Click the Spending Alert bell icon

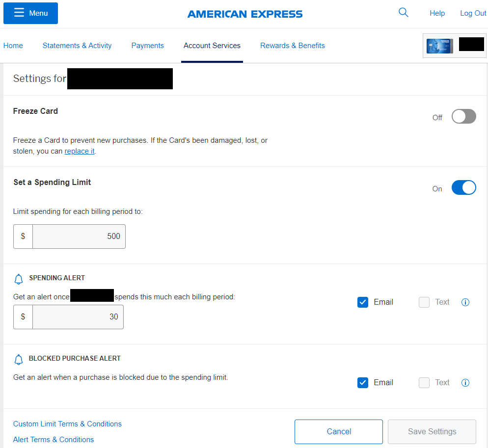pyautogui.click(x=19, y=279)
